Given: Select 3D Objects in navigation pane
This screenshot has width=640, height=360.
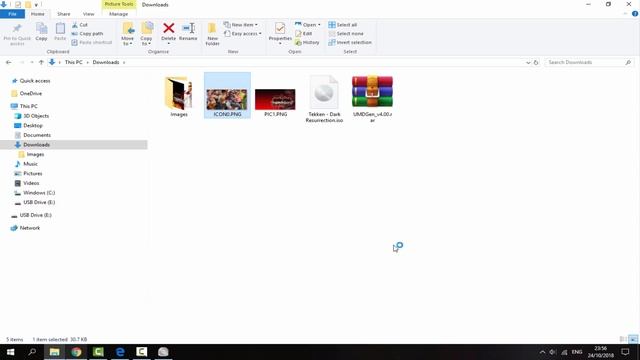Looking at the screenshot, I should click(36, 116).
